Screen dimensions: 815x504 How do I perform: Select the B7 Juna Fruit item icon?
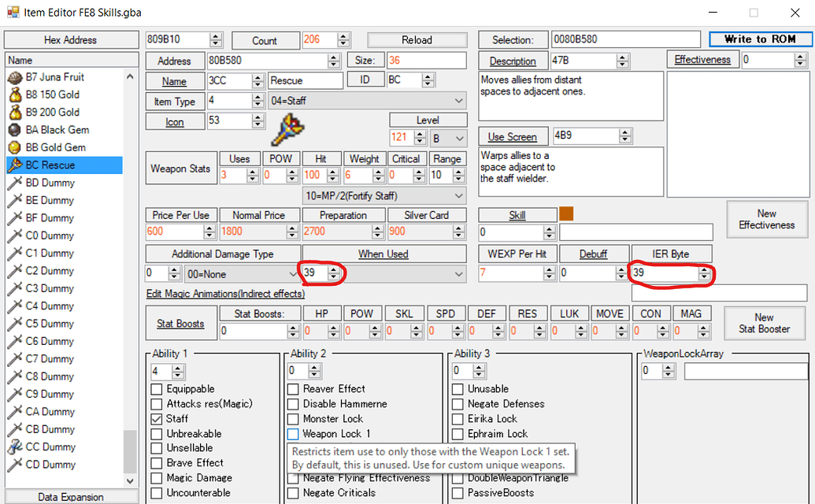coord(15,77)
